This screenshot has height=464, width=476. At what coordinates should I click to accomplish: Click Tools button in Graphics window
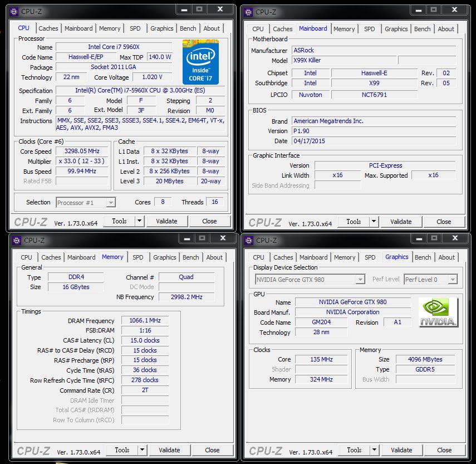[354, 450]
